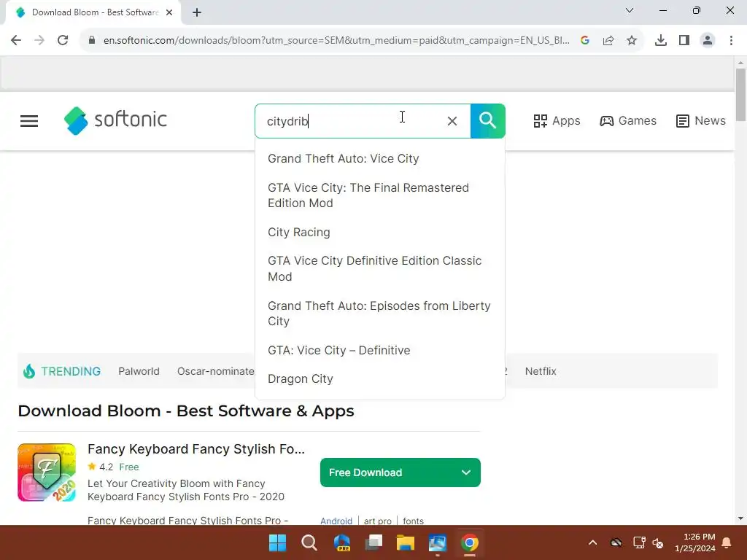Open Chrome profile menu

coord(708,41)
